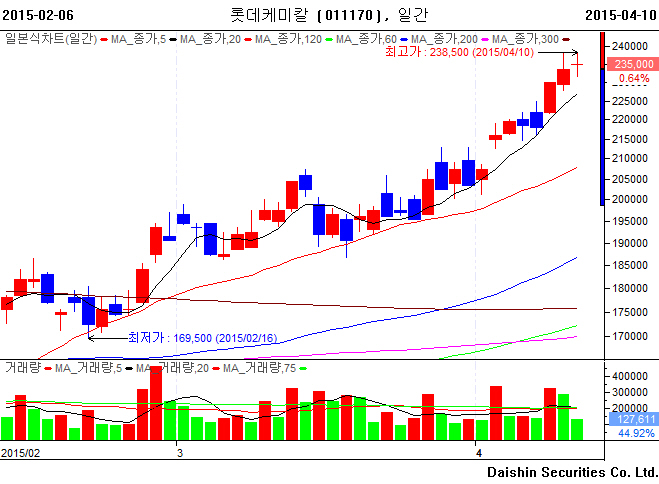659x484 pixels.
Task: Select the MA_거래량,75 legend entry
Action: (259, 368)
